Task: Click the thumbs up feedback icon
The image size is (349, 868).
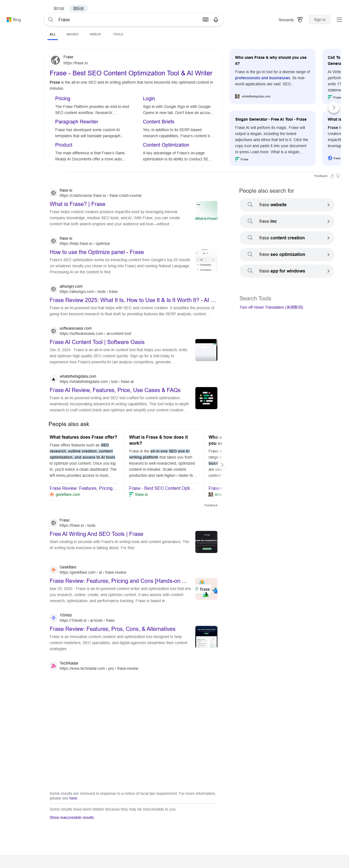Action: 332,176
